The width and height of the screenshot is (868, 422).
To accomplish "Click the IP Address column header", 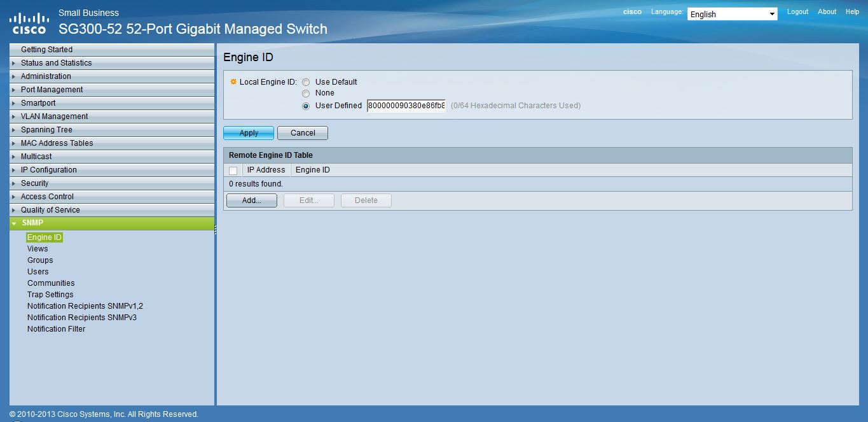I will click(266, 170).
